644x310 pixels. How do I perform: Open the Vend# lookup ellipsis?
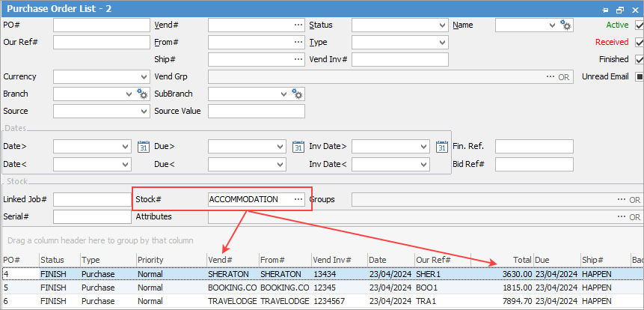click(x=298, y=25)
